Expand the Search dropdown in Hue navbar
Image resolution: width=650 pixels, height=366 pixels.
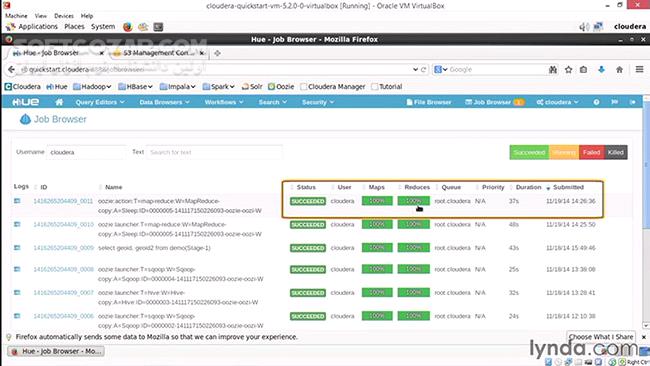point(272,102)
